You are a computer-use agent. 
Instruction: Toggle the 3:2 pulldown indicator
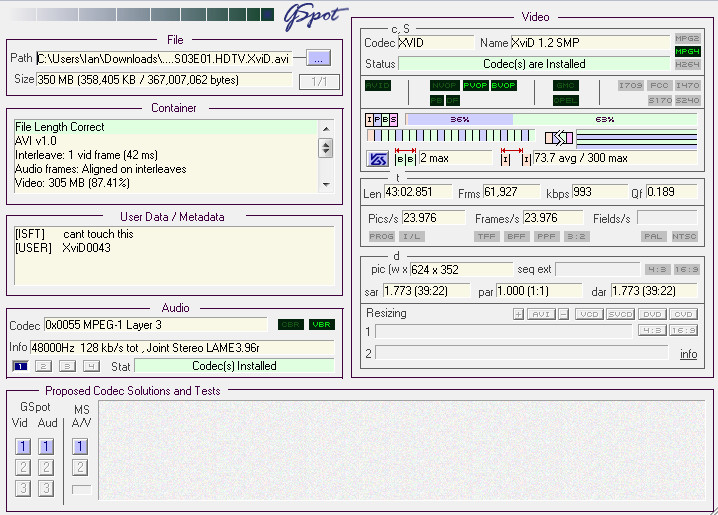[577, 237]
